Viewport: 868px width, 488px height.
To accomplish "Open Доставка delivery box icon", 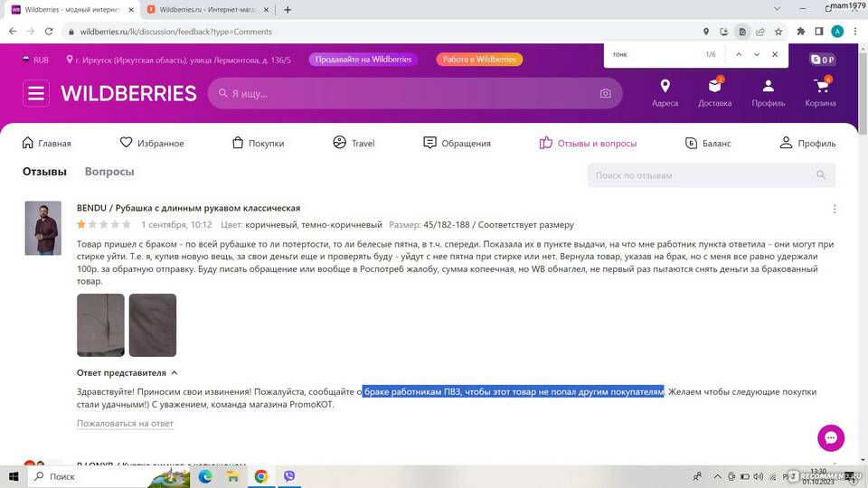I will [714, 92].
